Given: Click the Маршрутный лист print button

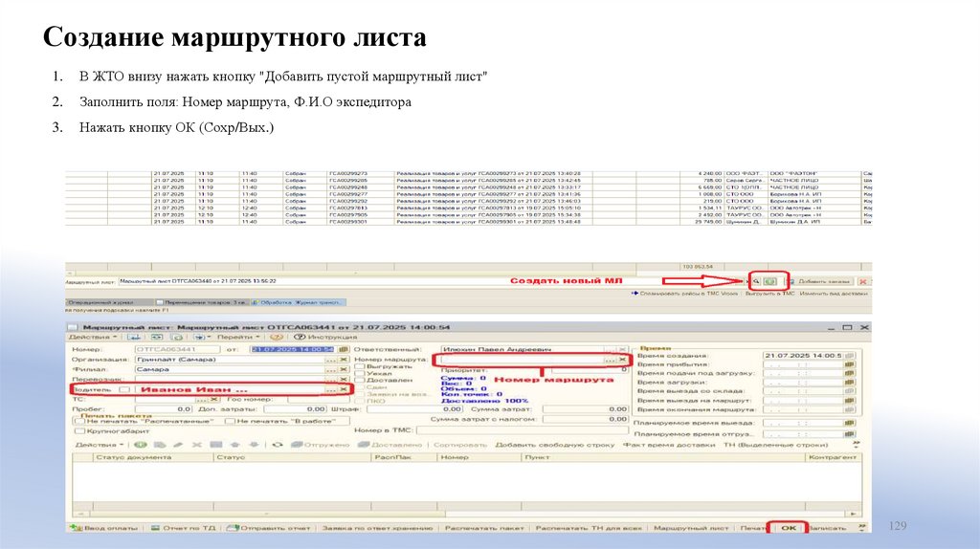Looking at the screenshot, I should click(691, 528).
